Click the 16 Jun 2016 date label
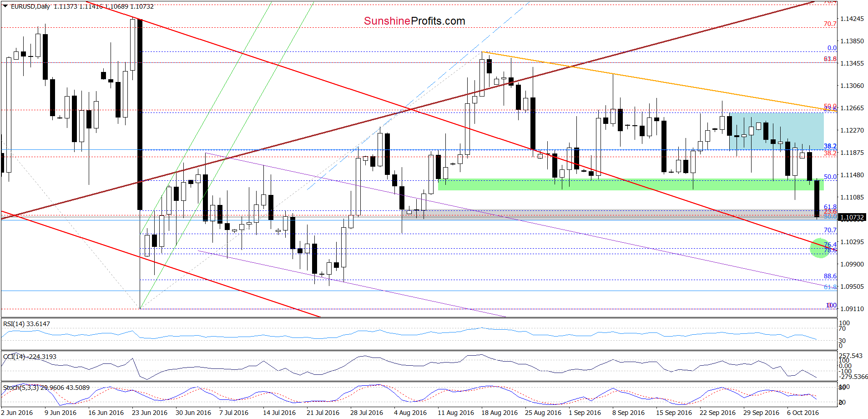This screenshot has height=419, width=868. tap(106, 413)
